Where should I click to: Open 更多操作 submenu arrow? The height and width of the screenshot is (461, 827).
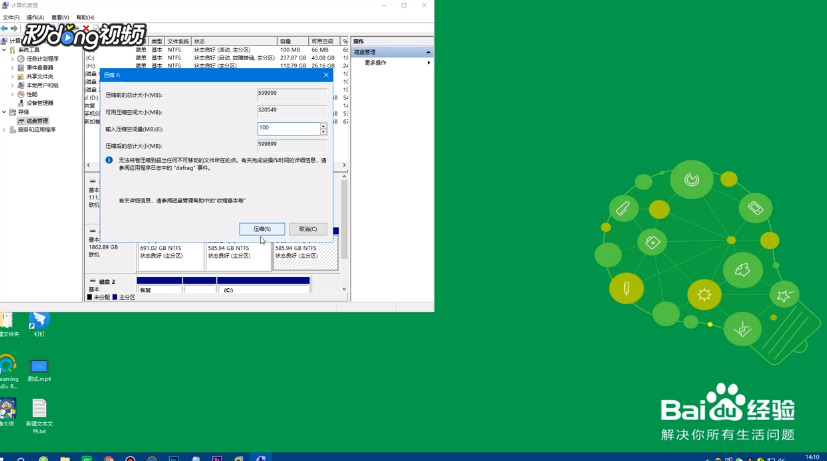point(429,62)
